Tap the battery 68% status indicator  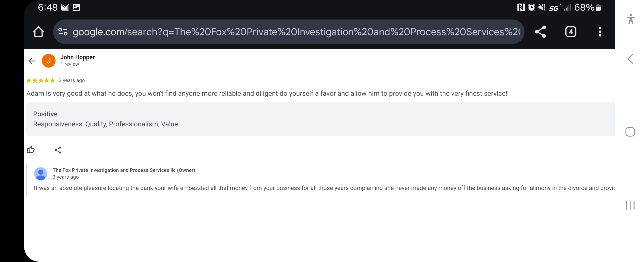click(x=587, y=8)
